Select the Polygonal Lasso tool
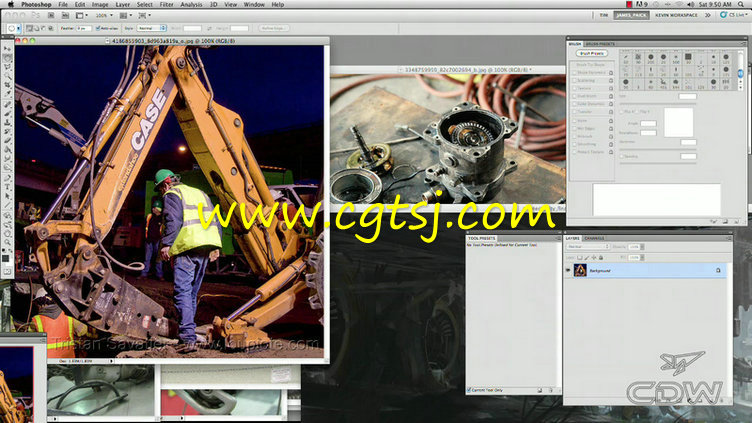Image resolution: width=752 pixels, height=423 pixels. (7, 67)
